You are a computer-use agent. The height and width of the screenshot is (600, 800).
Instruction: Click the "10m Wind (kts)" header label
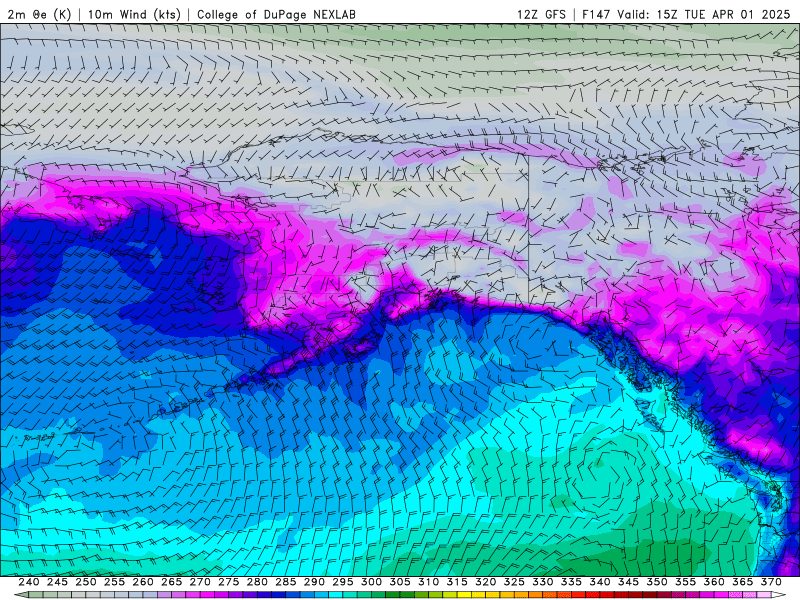pyautogui.click(x=135, y=14)
